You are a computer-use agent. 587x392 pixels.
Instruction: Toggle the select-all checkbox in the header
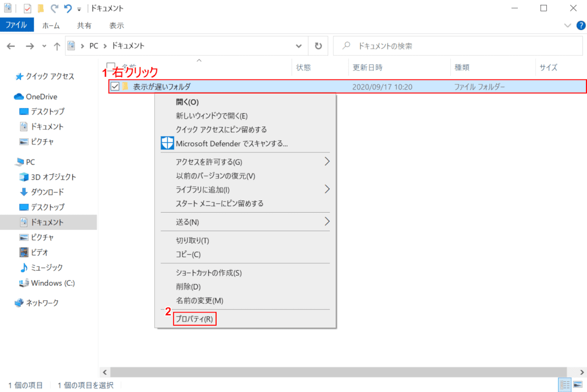(111, 67)
